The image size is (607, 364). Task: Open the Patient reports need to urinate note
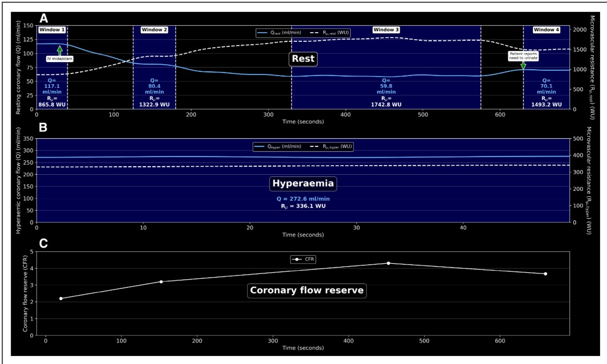[523, 55]
